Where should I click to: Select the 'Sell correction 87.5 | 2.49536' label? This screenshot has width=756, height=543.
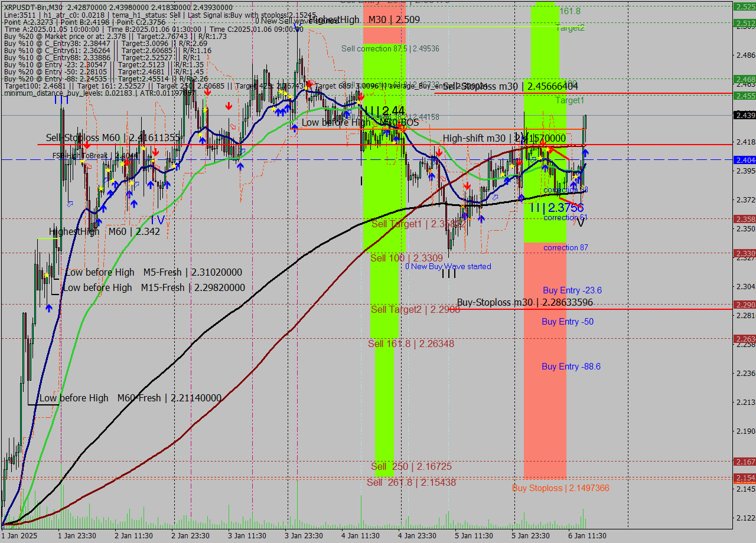click(x=390, y=48)
